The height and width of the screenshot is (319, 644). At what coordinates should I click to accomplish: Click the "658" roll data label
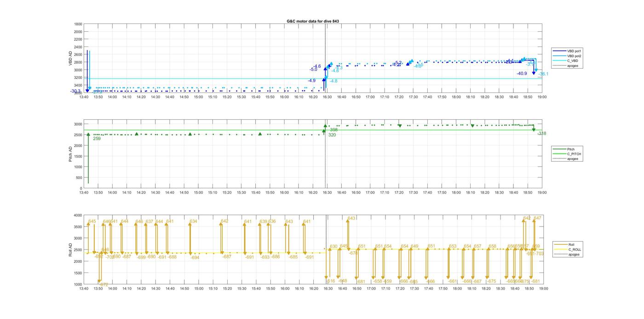click(492, 246)
